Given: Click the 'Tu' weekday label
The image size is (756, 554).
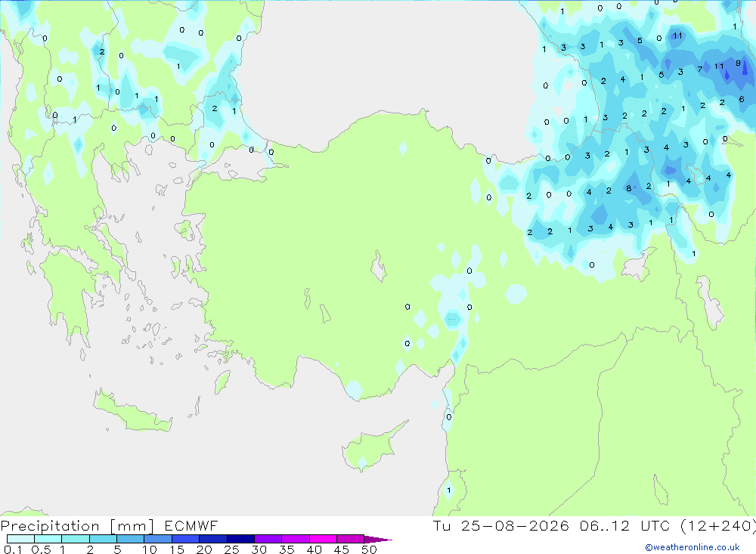Looking at the screenshot, I should (442, 525).
